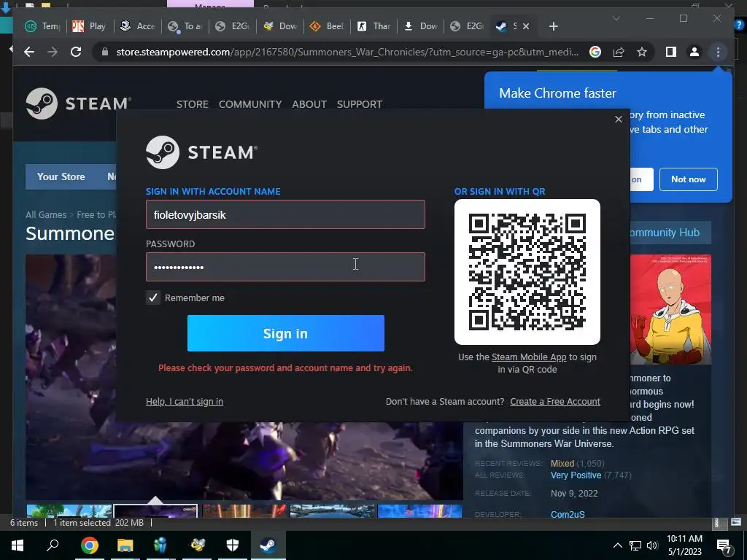Viewport: 747px width, 560px height.
Task: Open Windows Security shield taskbar icon
Action: pyautogui.click(x=233, y=545)
